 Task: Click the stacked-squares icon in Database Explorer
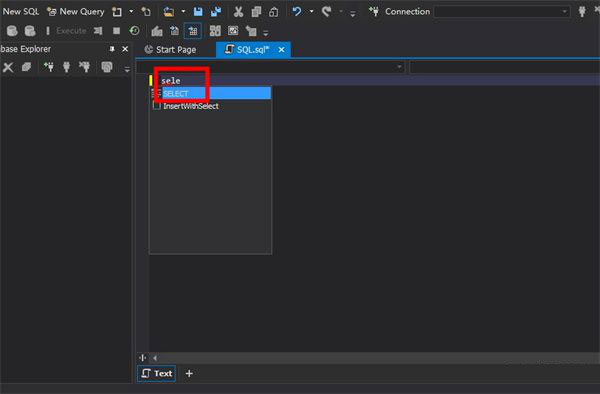point(107,67)
